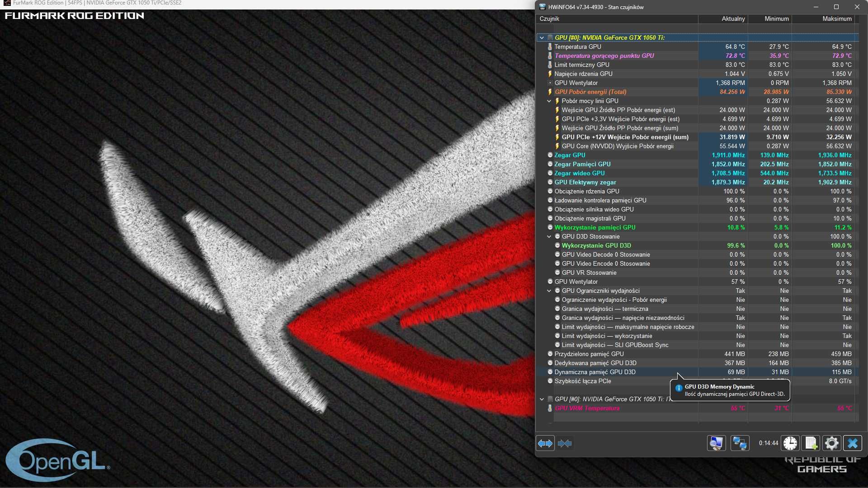Image resolution: width=868 pixels, height=488 pixels.
Task: Select the GPU PCIe +12V Wejście Pobór energii (sum) row
Action: pos(697,137)
